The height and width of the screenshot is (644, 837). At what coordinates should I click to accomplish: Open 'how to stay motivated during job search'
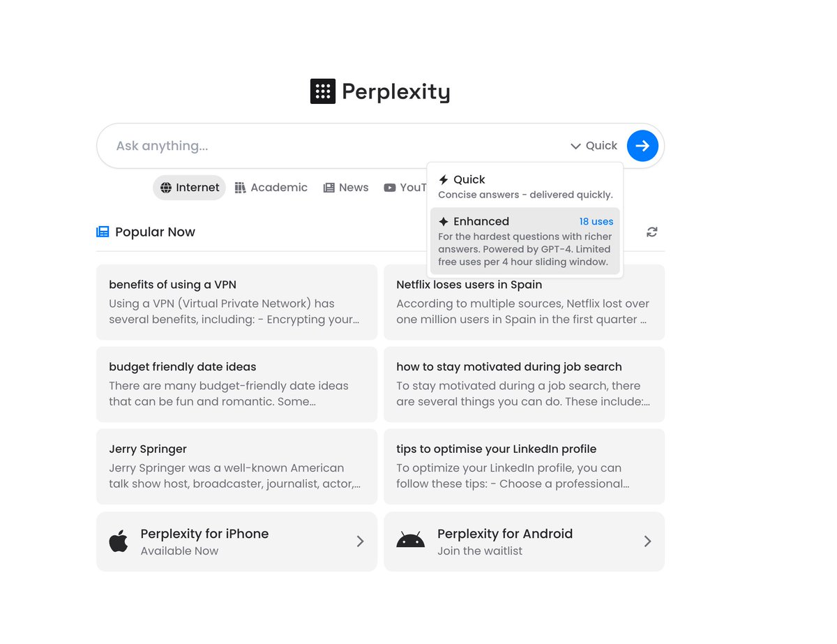point(525,384)
